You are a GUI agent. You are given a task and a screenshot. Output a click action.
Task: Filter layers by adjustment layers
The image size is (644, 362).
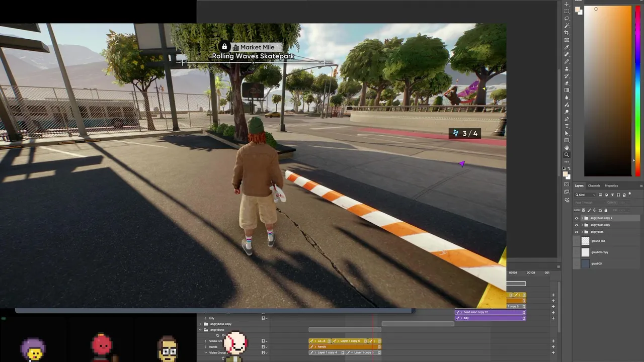pos(606,195)
